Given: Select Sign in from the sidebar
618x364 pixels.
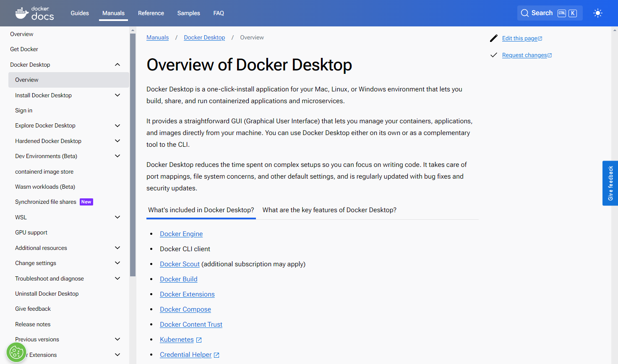Looking at the screenshot, I should (23, 110).
